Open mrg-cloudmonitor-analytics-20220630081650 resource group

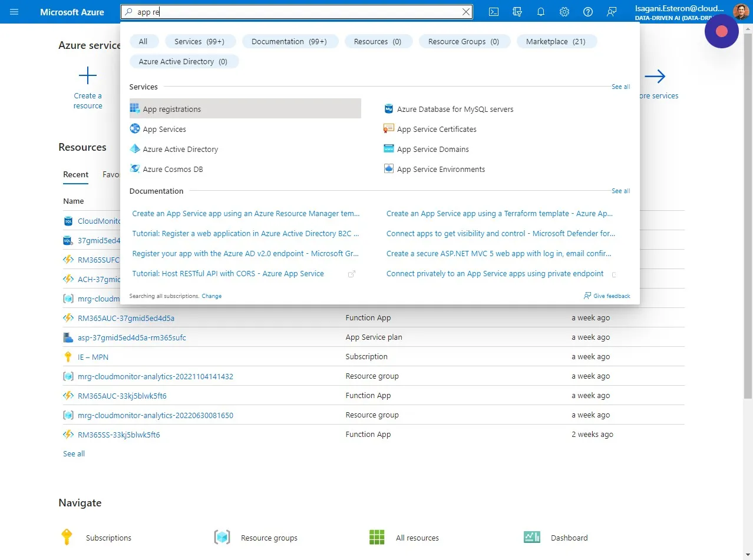tap(156, 415)
